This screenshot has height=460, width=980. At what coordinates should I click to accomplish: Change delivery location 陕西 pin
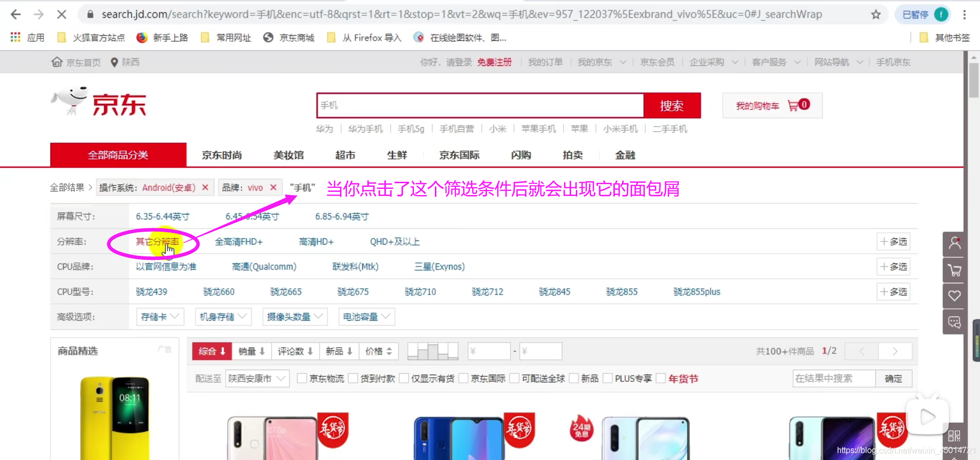click(x=125, y=62)
